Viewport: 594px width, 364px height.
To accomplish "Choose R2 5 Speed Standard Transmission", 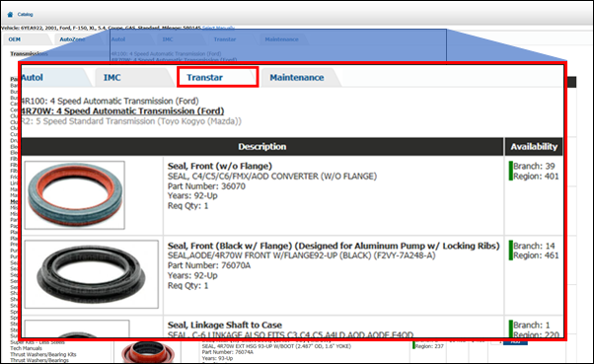I will pyautogui.click(x=131, y=121).
